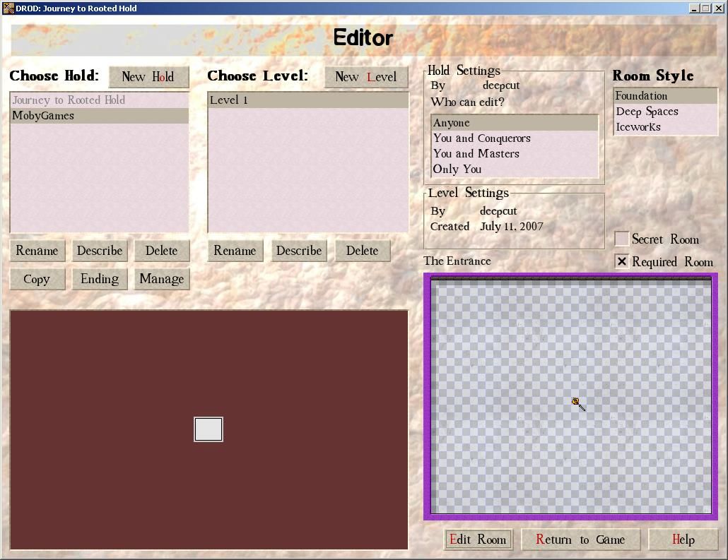Close the DROD window
Screen dimensions: 728x560
pyautogui.click(x=718, y=8)
